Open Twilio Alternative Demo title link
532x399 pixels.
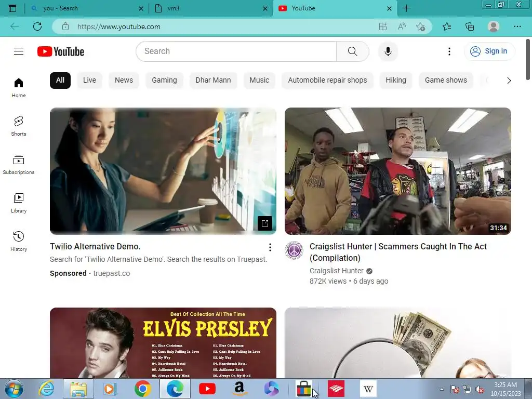click(95, 247)
